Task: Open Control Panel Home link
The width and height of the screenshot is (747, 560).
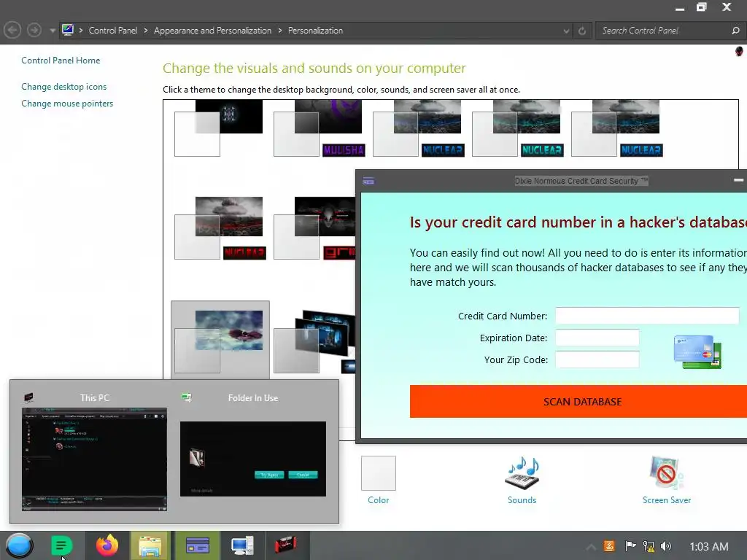Action: click(x=61, y=61)
